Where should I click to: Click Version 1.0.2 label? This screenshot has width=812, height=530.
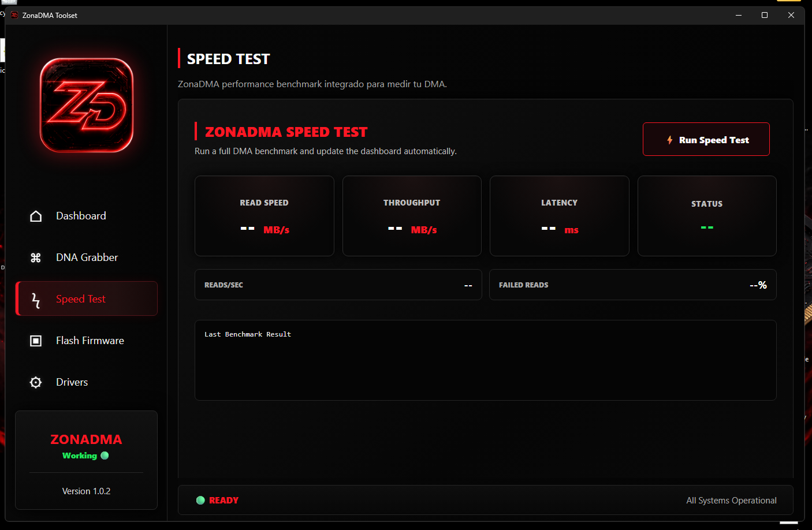coord(86,491)
